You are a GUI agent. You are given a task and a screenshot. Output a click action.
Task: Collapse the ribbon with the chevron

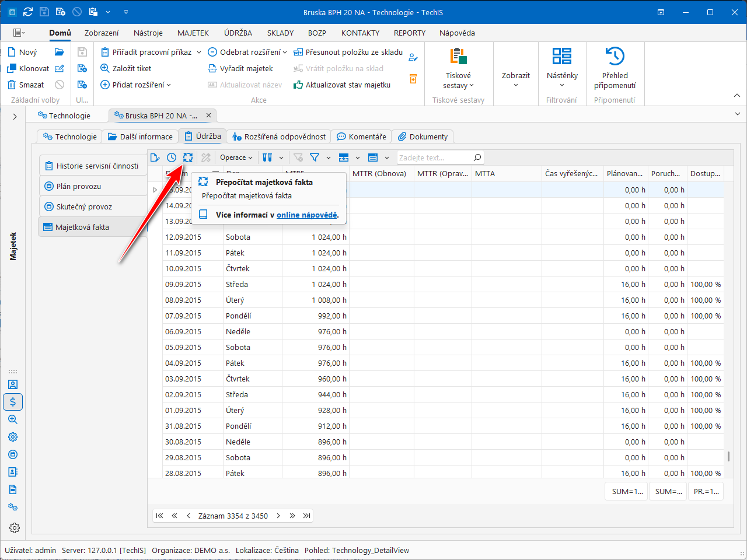[737, 95]
